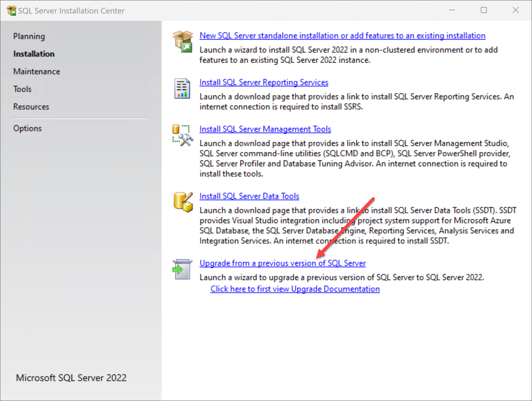532x401 pixels.
Task: Follow Install SQL Server Management Tools link
Action: pos(265,129)
